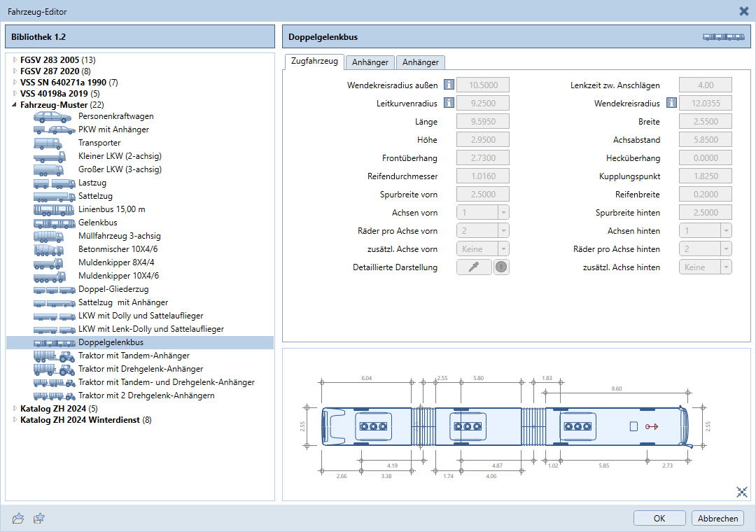This screenshot has height=532, width=756.
Task: Switch to the first Anhänger tab
Action: tap(370, 62)
